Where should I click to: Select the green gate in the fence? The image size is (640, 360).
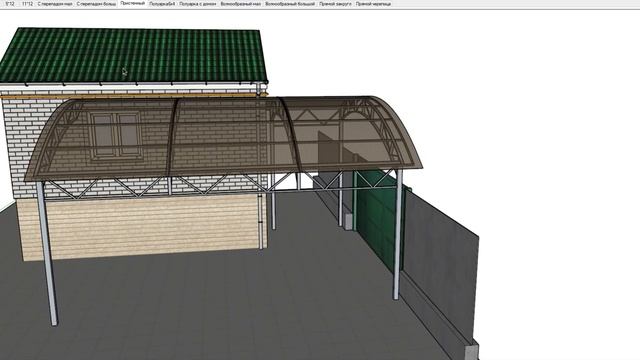coord(378,220)
